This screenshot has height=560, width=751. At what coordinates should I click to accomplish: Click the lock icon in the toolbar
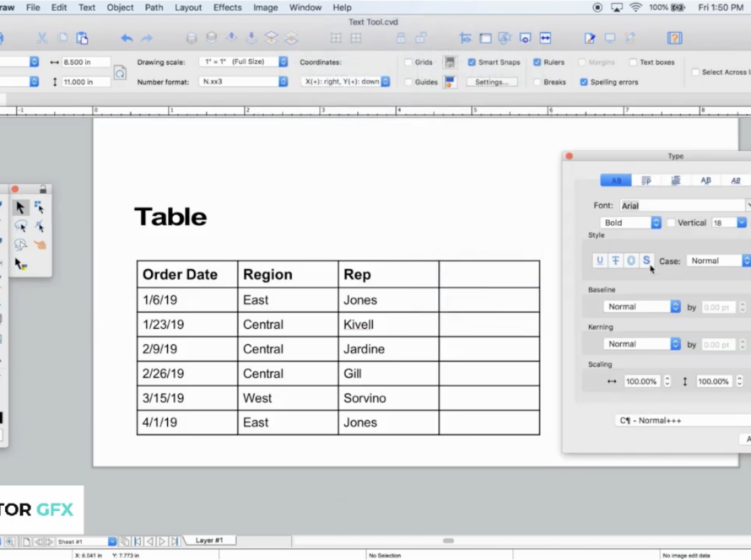401,38
